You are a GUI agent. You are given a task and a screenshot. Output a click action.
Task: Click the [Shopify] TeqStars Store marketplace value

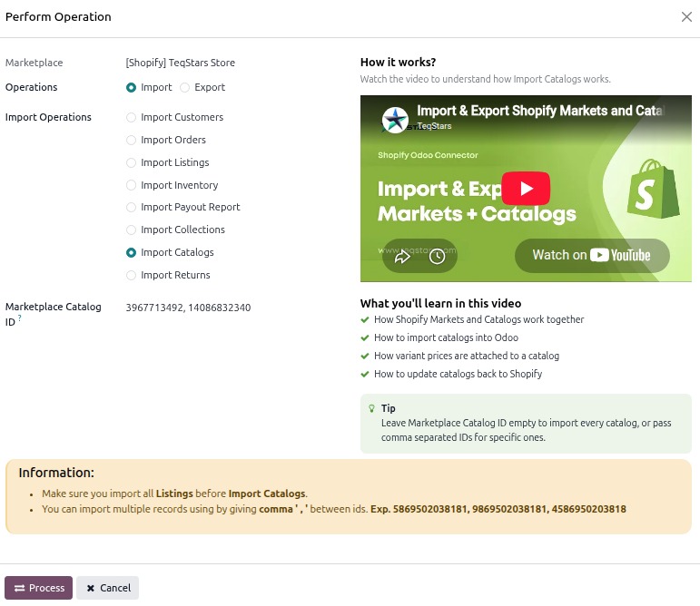tap(181, 63)
